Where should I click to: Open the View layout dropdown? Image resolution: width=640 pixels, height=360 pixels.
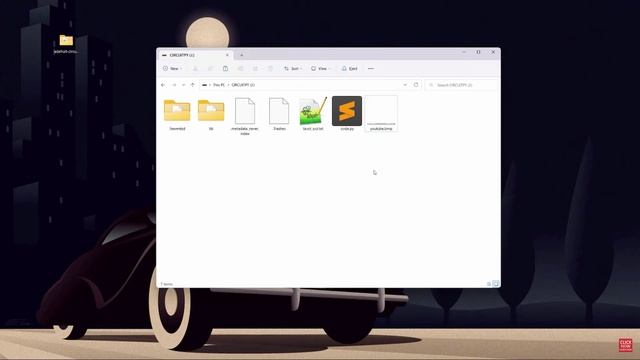tap(320, 69)
